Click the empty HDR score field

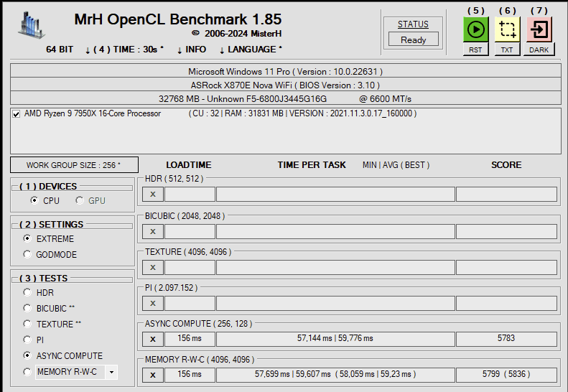coord(506,194)
